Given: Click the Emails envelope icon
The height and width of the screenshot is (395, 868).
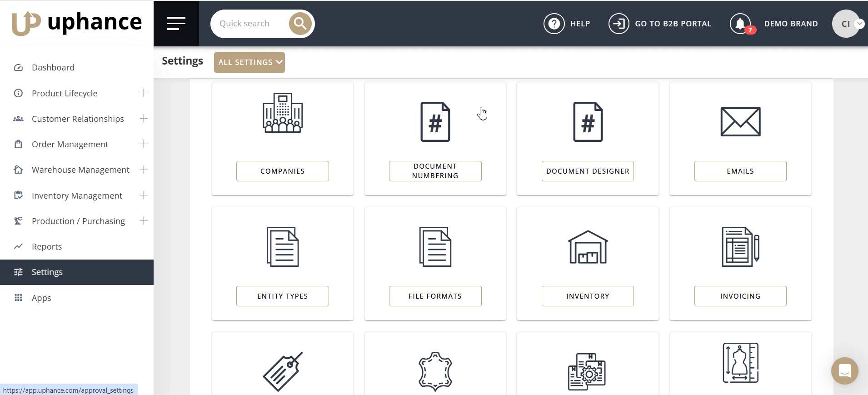Looking at the screenshot, I should tap(740, 122).
